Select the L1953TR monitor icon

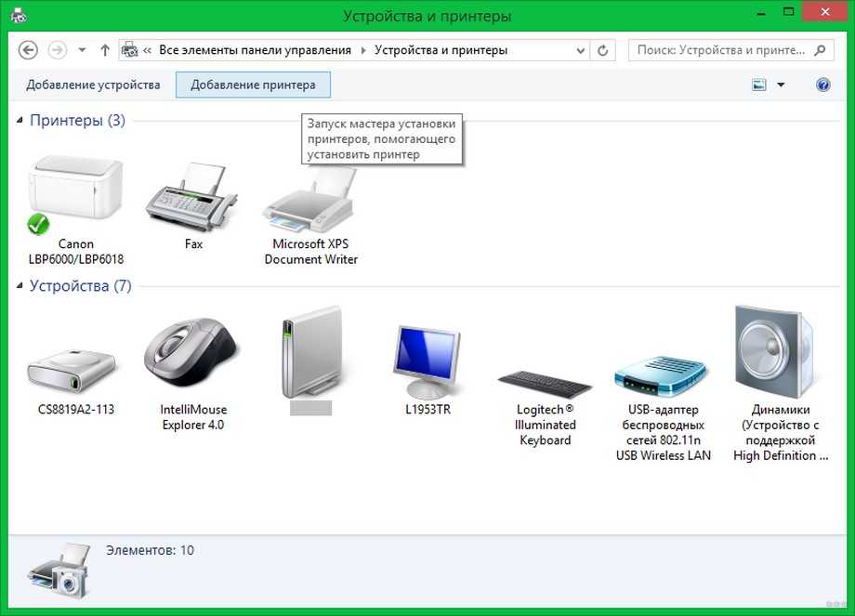[x=427, y=362]
